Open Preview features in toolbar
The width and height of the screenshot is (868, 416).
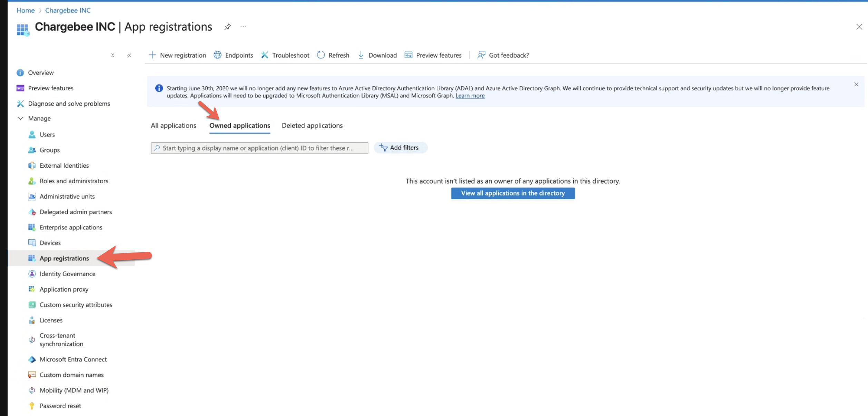coord(433,55)
